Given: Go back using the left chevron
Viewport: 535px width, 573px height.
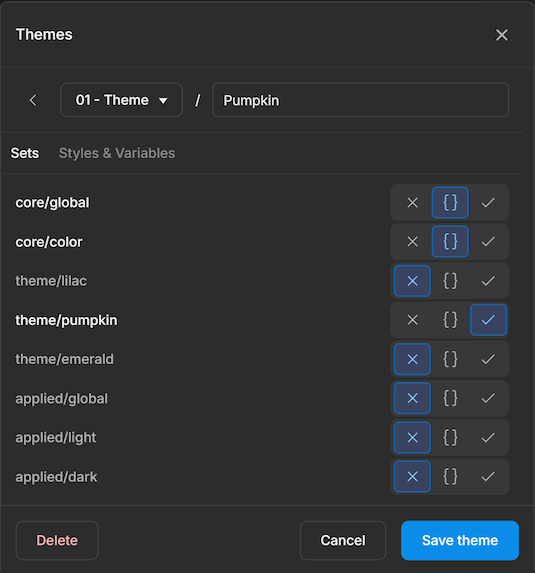Looking at the screenshot, I should [33, 100].
